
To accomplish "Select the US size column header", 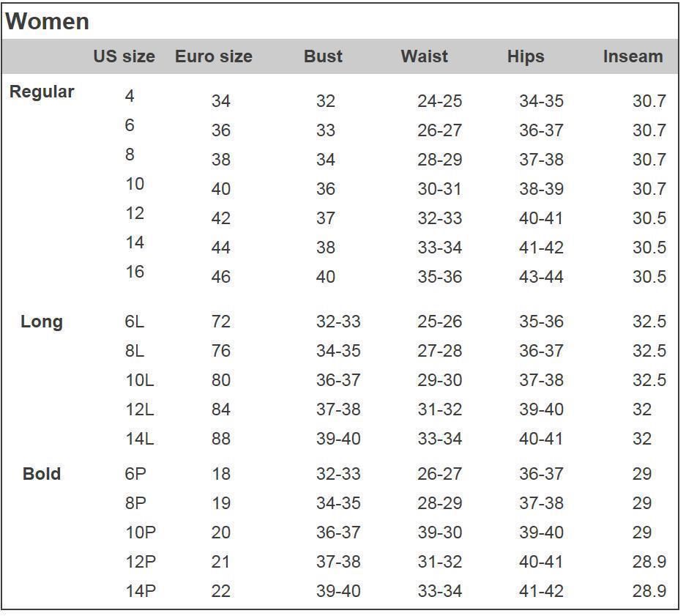I will [x=124, y=56].
